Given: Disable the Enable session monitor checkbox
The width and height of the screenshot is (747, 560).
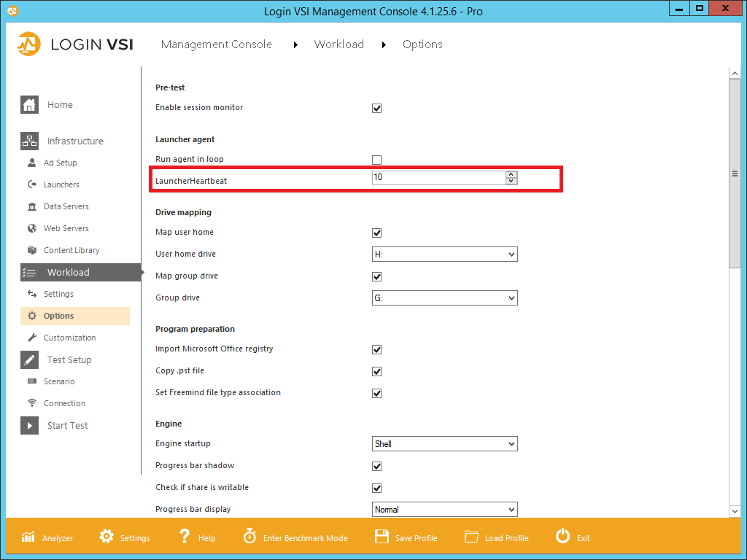Looking at the screenshot, I should [x=377, y=108].
